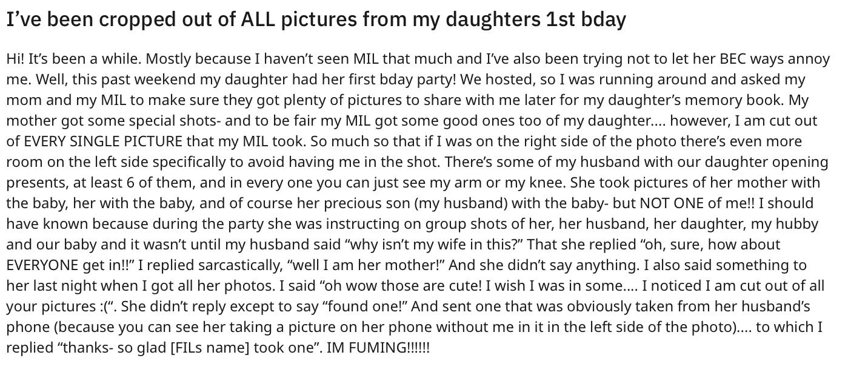Click the closing "IM FUMING!!!!!!" text
Screen dimensions: 868x369
pos(378,348)
